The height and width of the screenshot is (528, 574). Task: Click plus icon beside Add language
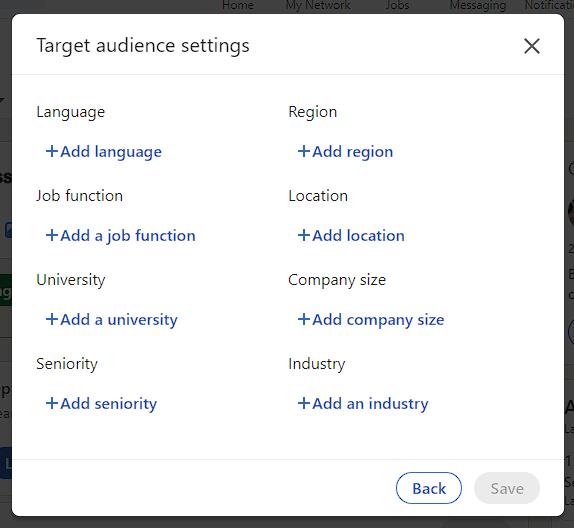click(52, 151)
